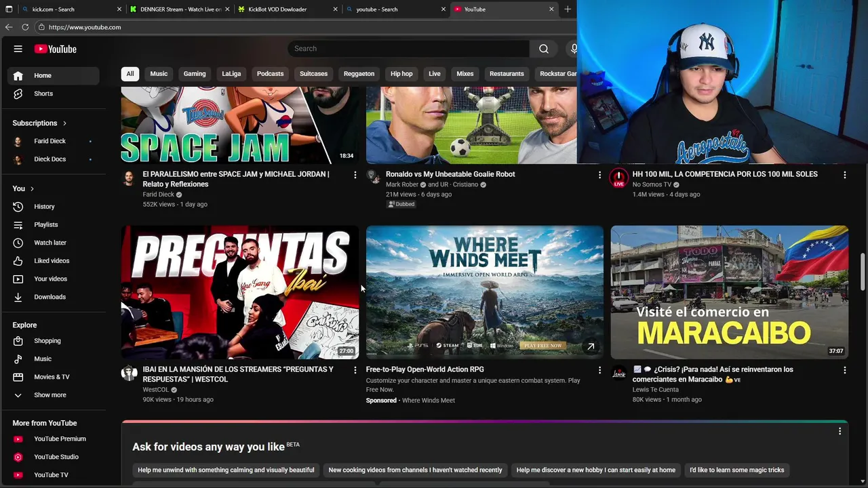Open the YouTube hamburger guide menu

coord(18,49)
